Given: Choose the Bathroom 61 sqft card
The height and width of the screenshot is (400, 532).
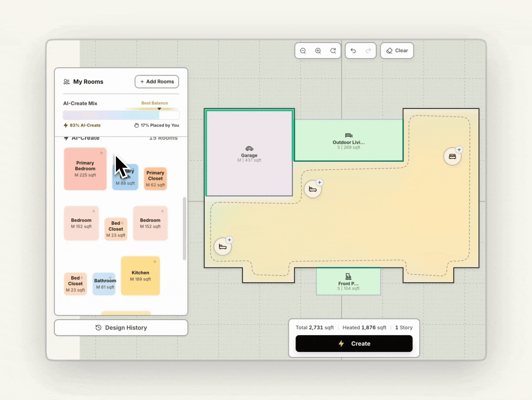Looking at the screenshot, I should click(104, 284).
